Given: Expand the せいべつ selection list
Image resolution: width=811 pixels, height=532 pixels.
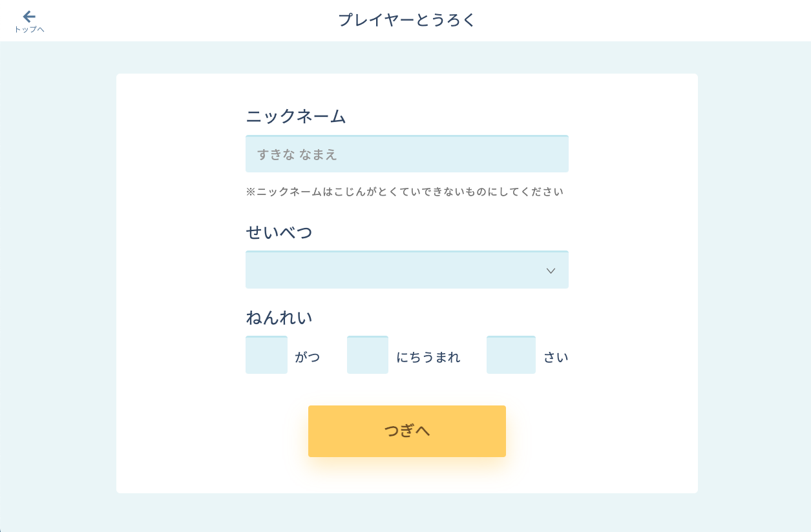Looking at the screenshot, I should [x=407, y=269].
